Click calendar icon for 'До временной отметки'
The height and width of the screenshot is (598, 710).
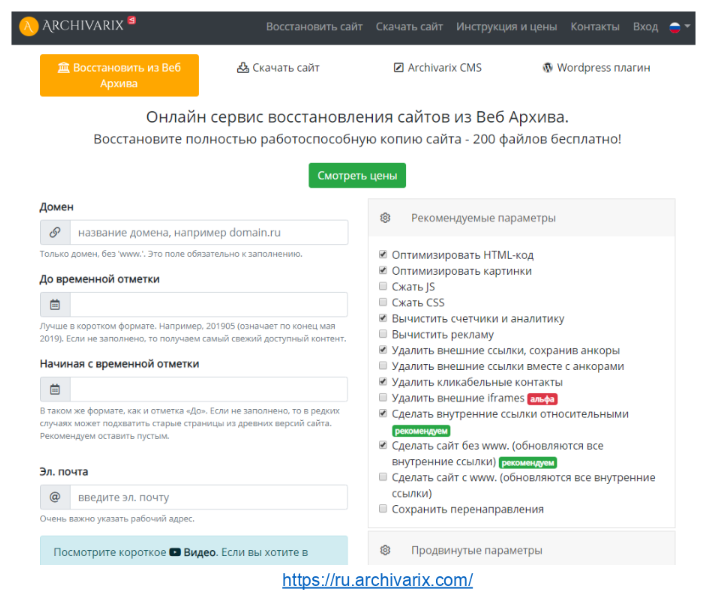[x=55, y=305]
